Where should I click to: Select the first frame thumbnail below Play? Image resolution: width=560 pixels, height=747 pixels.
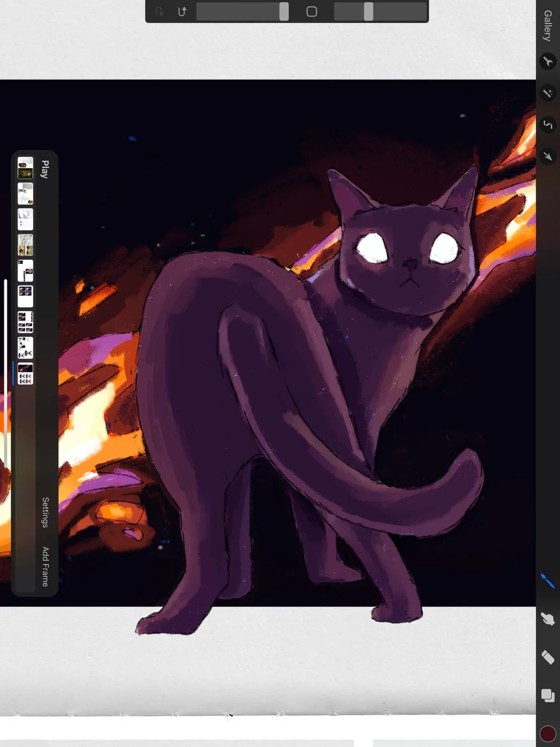26,168
